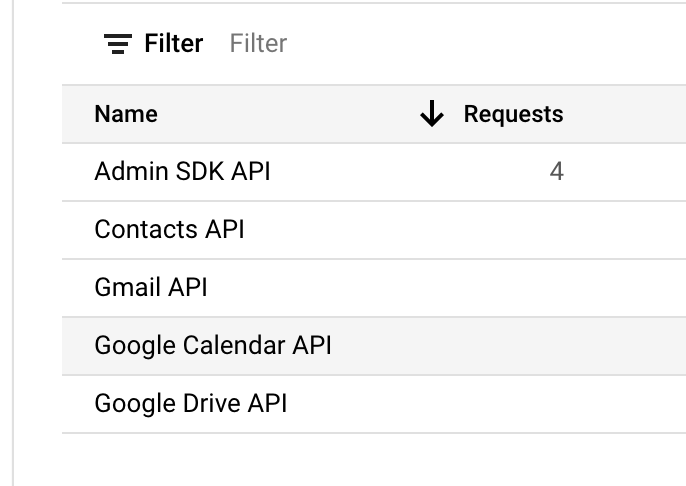Click blank header area right of Requests
This screenshot has height=486, width=686.
tap(626, 114)
